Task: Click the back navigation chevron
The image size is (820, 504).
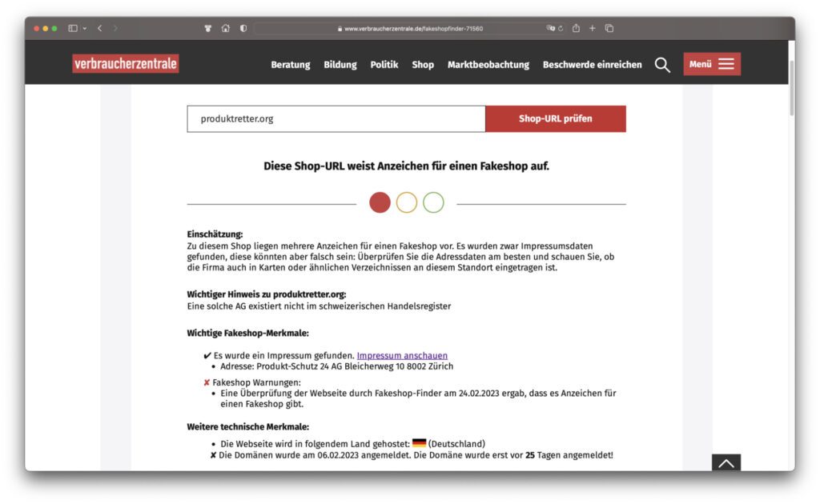Action: (98, 26)
